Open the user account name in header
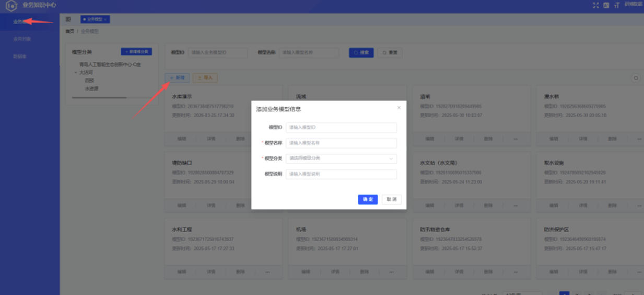The image size is (644, 295). coord(634,4)
